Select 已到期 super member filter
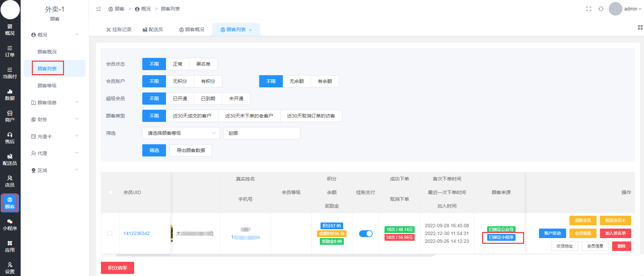Screen dimensions: 644x276 click(208, 99)
